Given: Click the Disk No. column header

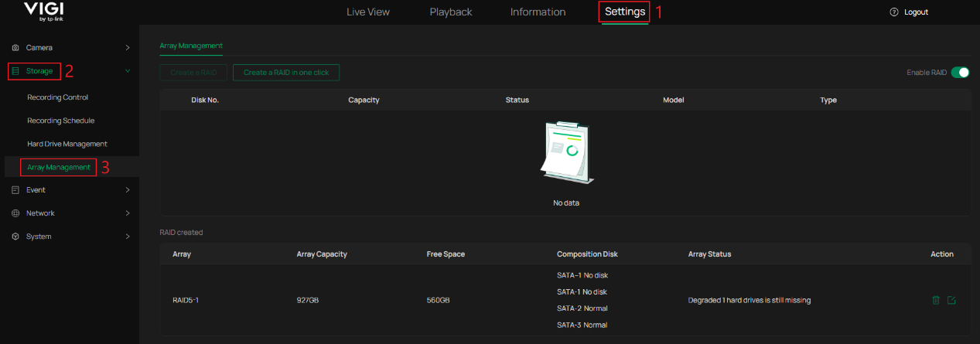Looking at the screenshot, I should (x=205, y=100).
